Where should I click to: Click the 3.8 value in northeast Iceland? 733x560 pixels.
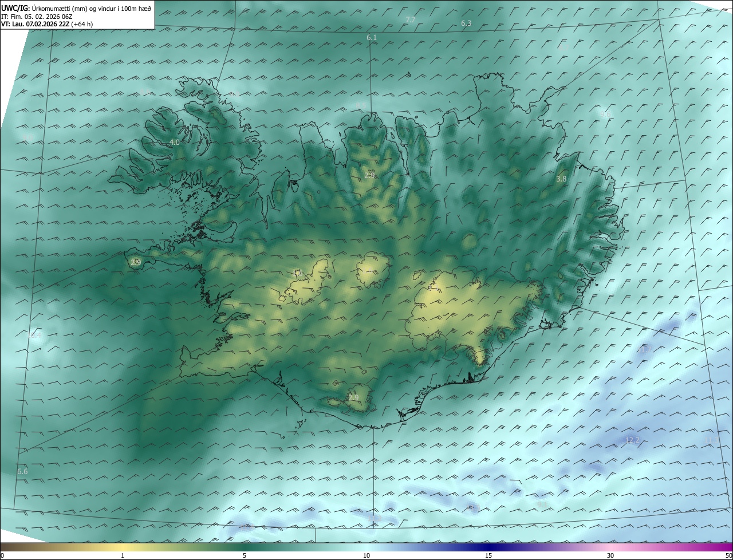[561, 179]
